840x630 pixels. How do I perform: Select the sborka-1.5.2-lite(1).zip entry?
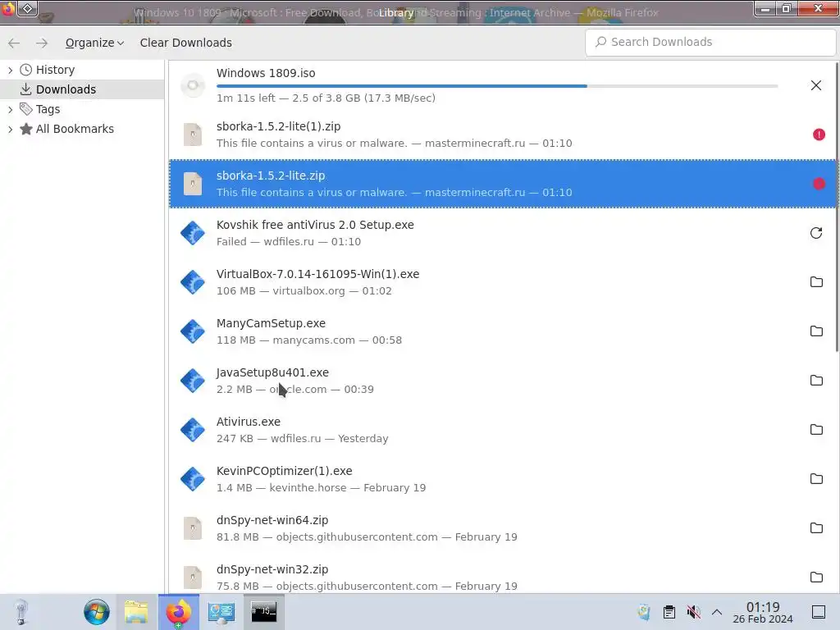tap(503, 135)
